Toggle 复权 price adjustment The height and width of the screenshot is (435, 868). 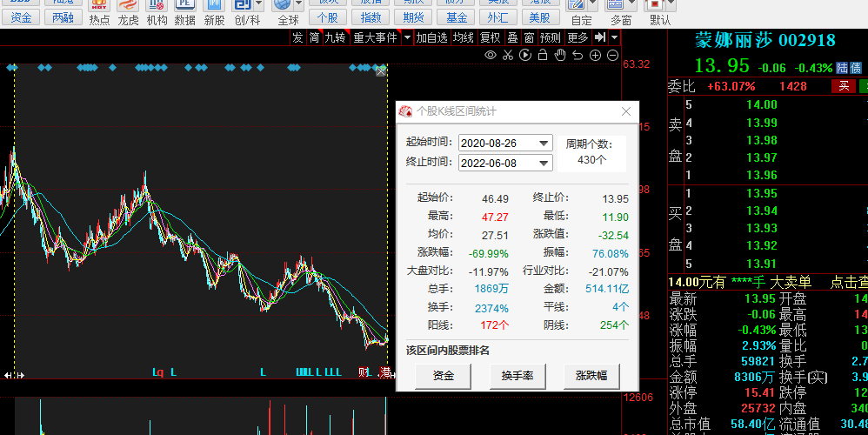click(x=491, y=37)
